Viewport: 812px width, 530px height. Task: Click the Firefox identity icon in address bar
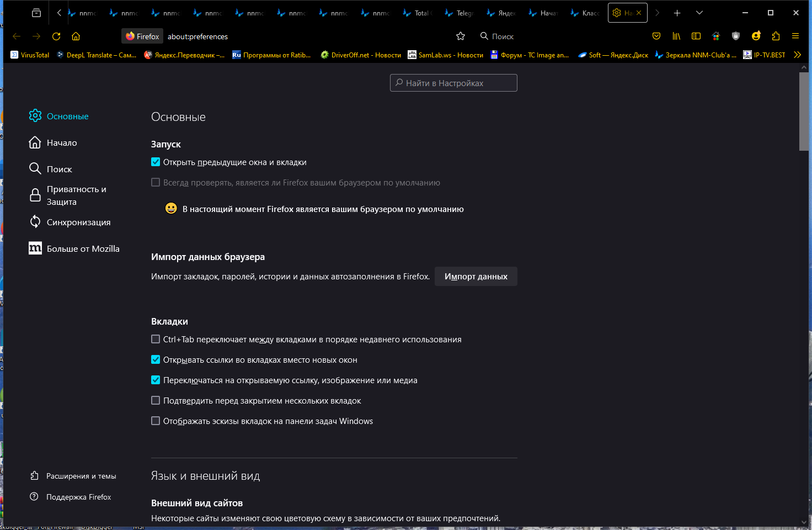pos(142,36)
